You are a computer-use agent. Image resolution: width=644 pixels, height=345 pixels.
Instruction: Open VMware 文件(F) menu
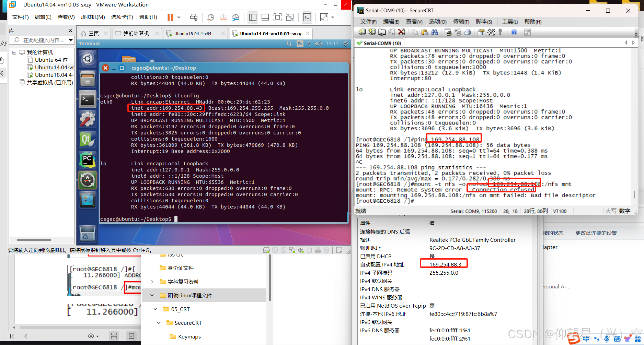tap(21, 17)
